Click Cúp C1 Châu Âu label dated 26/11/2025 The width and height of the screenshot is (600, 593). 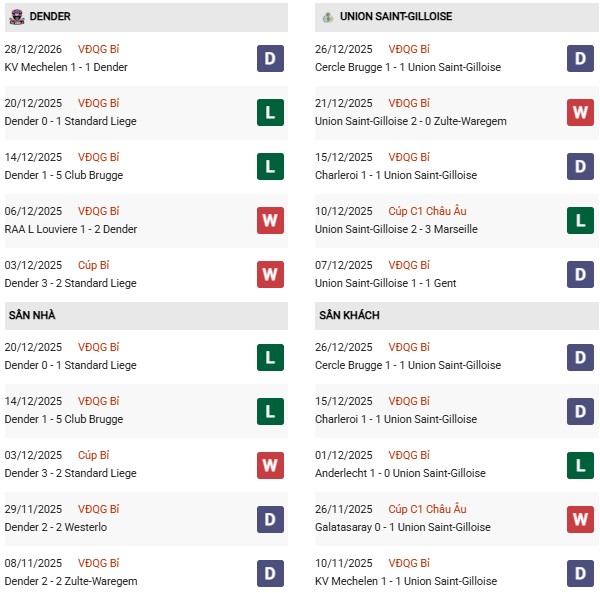(x=427, y=509)
